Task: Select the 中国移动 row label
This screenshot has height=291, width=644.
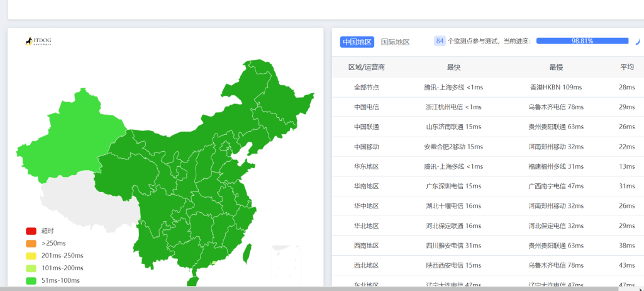Action: [367, 147]
